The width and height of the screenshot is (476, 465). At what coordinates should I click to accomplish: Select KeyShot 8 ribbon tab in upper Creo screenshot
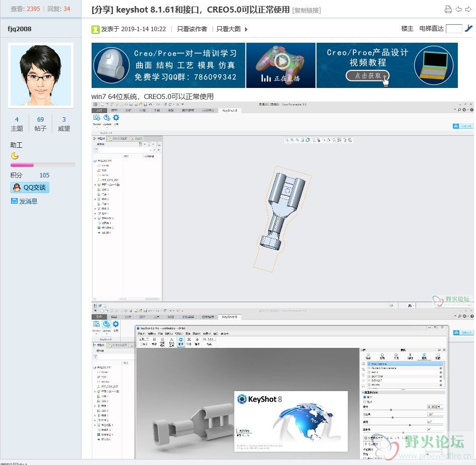(x=229, y=111)
